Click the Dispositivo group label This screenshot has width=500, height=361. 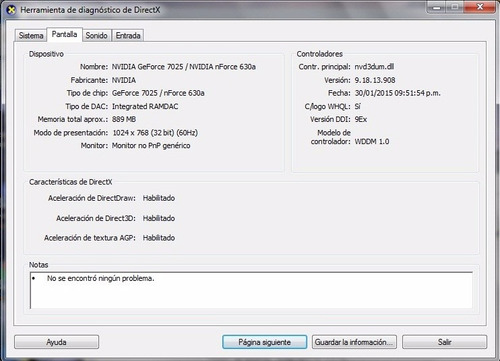pos(46,54)
